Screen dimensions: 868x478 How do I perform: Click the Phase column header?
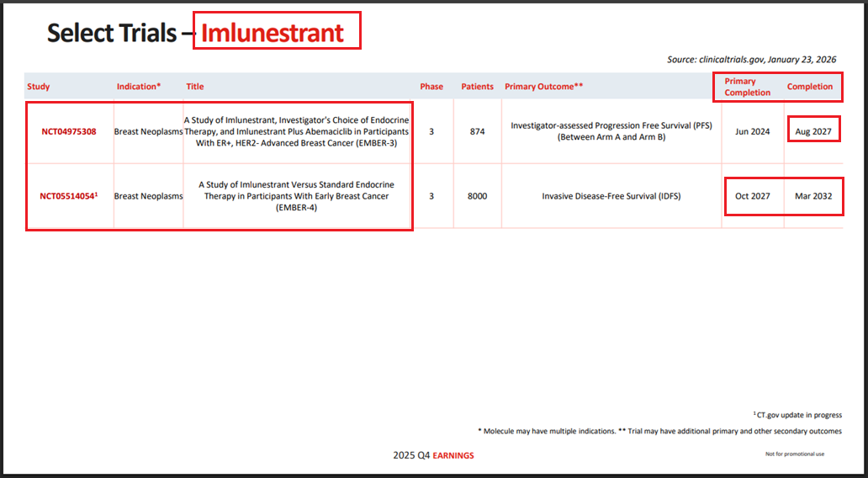click(431, 87)
